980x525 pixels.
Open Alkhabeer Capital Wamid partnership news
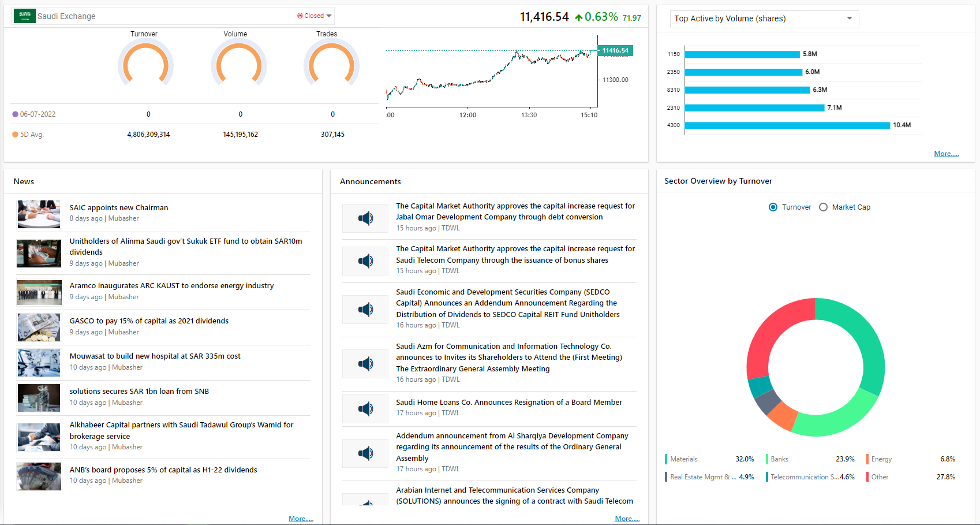tap(181, 430)
